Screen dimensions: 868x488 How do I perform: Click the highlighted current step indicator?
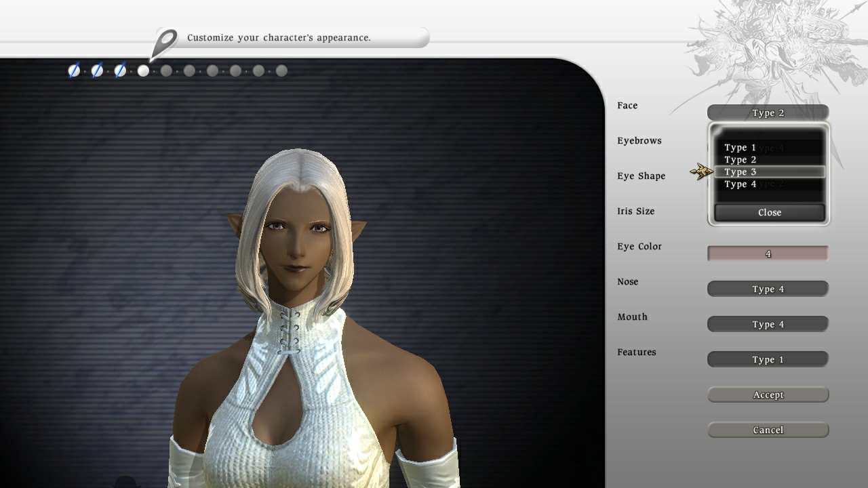(143, 70)
